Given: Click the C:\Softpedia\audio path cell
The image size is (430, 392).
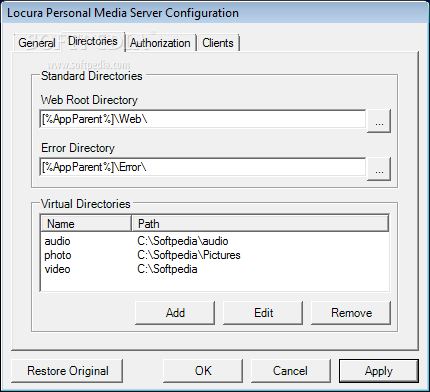Looking at the screenshot, I should click(183, 241).
